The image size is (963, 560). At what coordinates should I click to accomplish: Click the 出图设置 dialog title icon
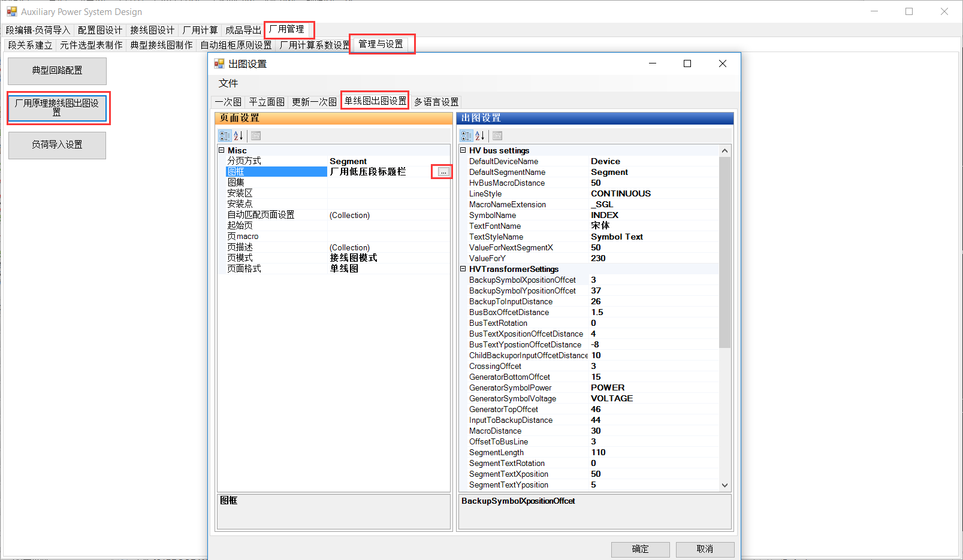(x=219, y=63)
